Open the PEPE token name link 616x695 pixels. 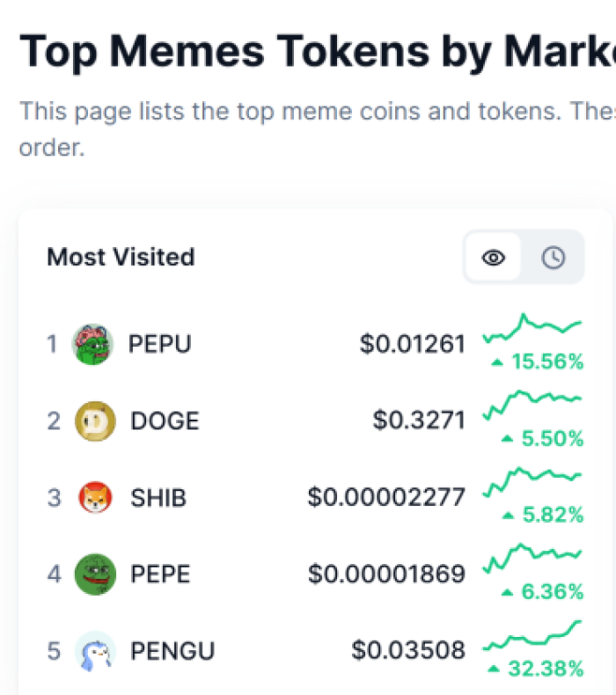(x=160, y=574)
